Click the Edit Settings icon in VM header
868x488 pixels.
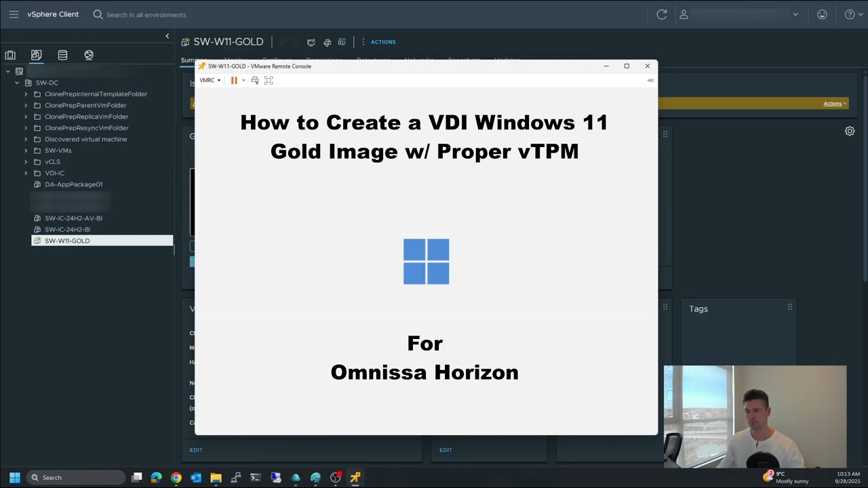pyautogui.click(x=327, y=42)
